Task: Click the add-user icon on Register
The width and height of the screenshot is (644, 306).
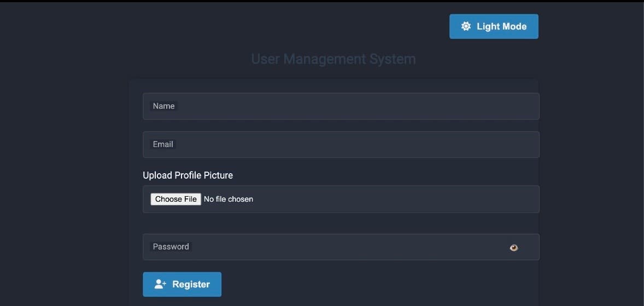Action: click(x=160, y=284)
